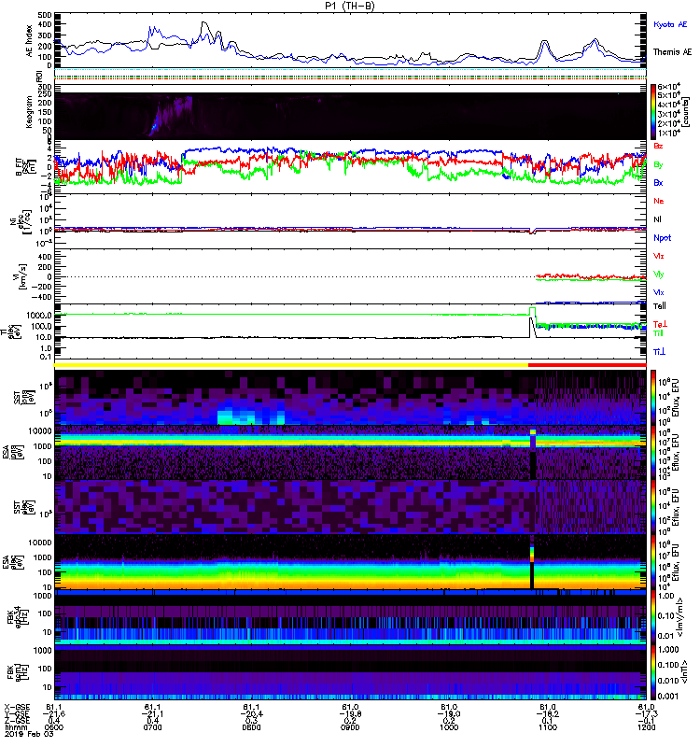
Task: Click the X-GSE row label
Action: [17, 708]
